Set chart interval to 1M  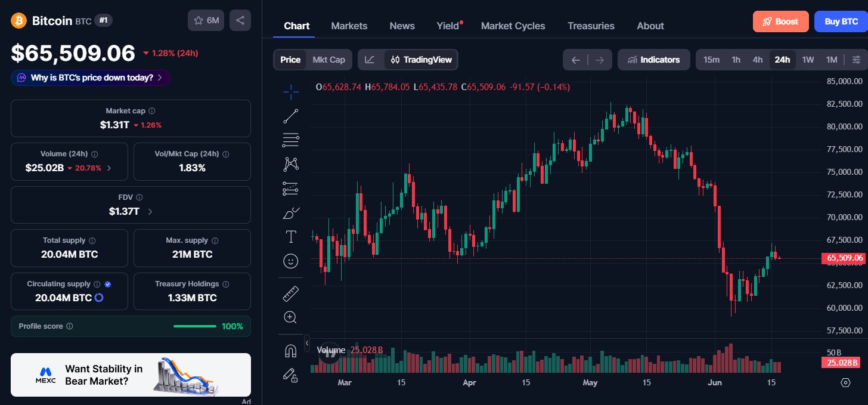[832, 60]
